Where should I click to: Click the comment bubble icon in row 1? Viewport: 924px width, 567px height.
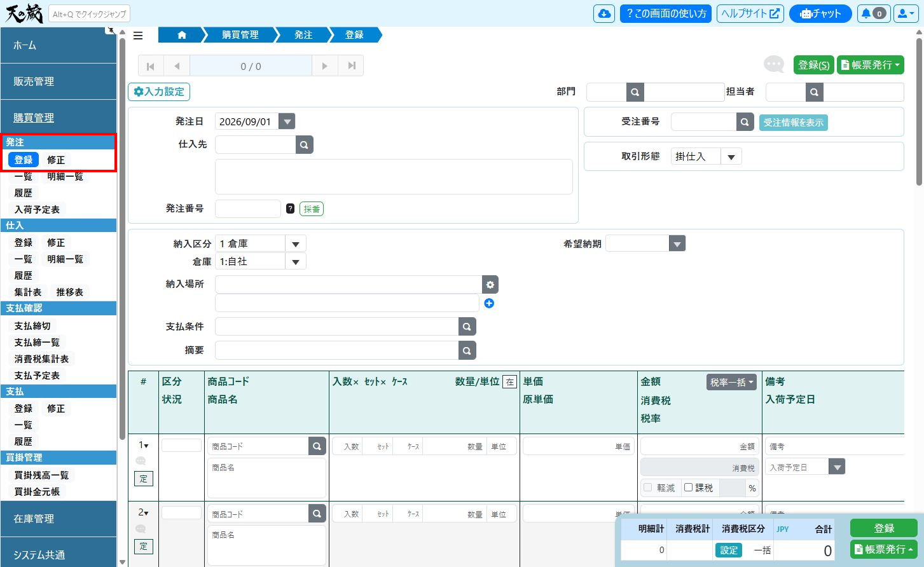point(141,461)
